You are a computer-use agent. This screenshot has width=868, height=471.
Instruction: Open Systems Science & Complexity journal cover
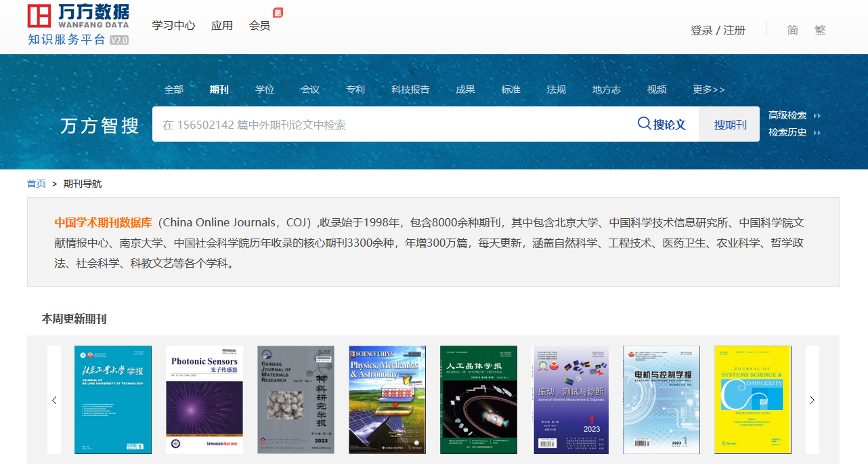[x=753, y=400]
